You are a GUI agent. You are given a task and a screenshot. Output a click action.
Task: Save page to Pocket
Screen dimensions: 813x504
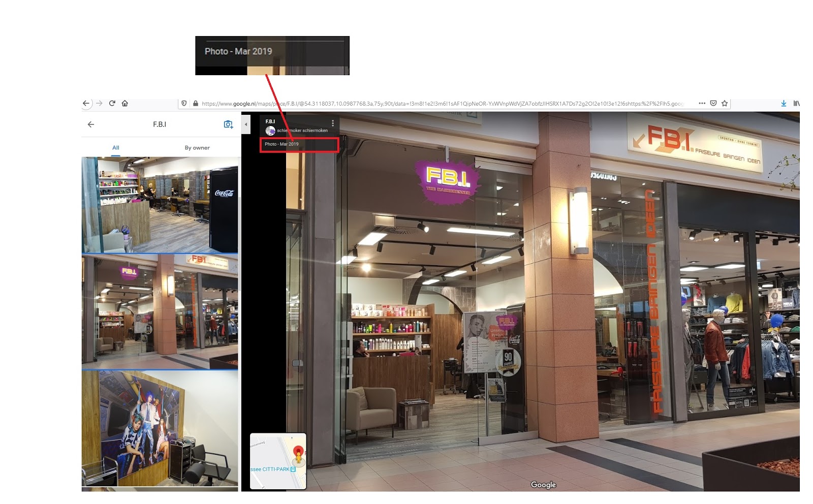[x=713, y=103]
